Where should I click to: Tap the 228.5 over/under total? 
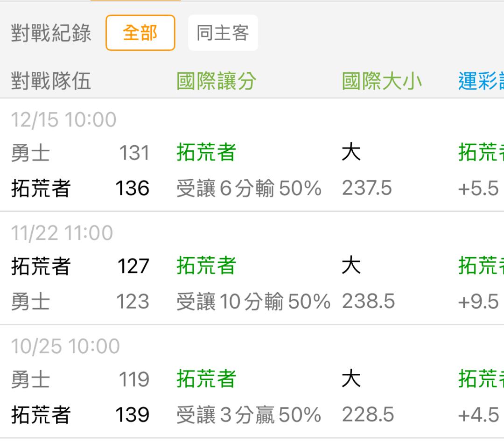tap(367, 415)
